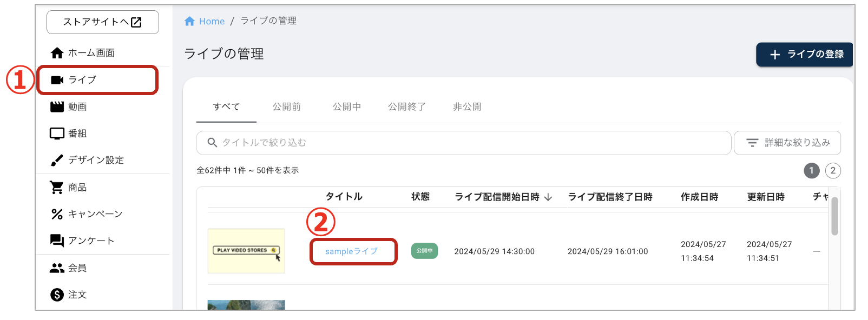This screenshot has width=868, height=320.
Task: Open キャンペーン label in the sidebar
Action: 95,214
